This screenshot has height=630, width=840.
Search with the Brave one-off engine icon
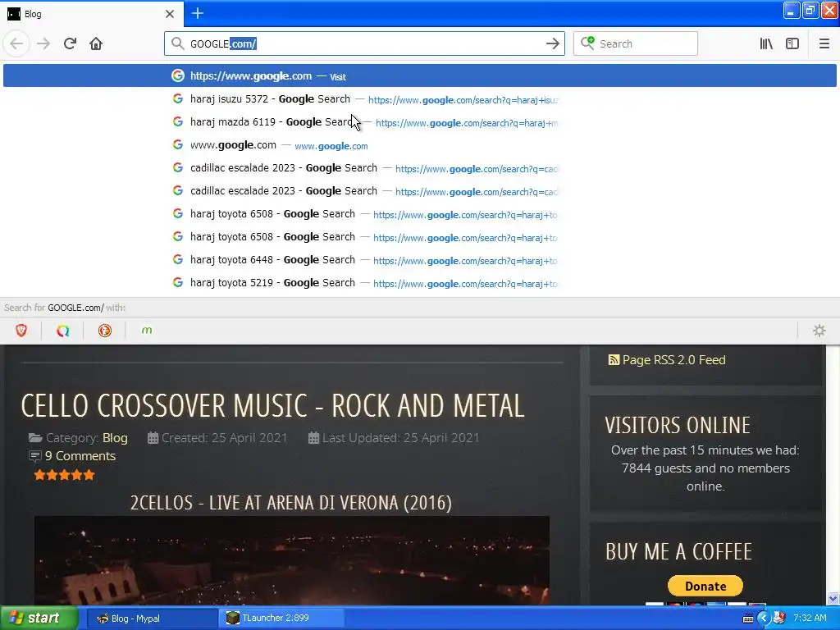click(21, 331)
